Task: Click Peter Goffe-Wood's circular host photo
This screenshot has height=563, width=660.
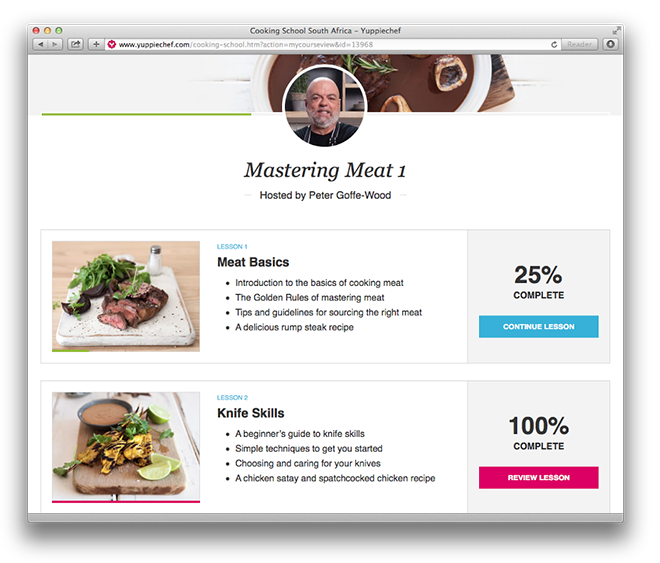Action: pyautogui.click(x=325, y=106)
